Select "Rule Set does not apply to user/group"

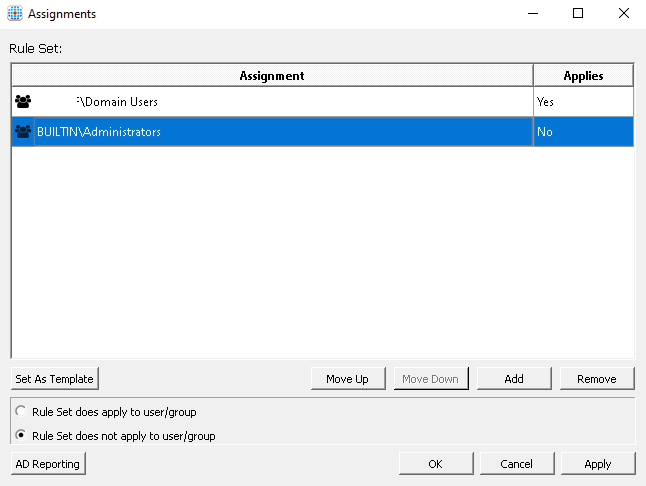click(21, 436)
